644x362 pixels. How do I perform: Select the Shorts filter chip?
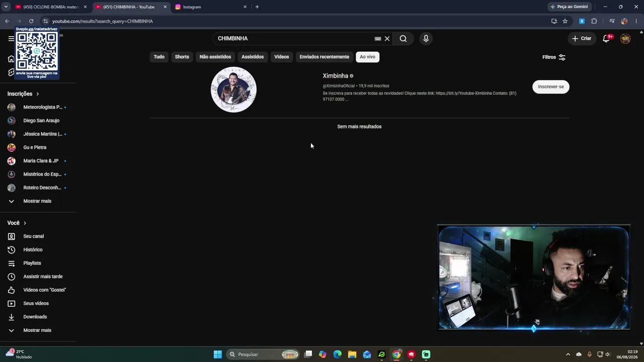coord(182,57)
